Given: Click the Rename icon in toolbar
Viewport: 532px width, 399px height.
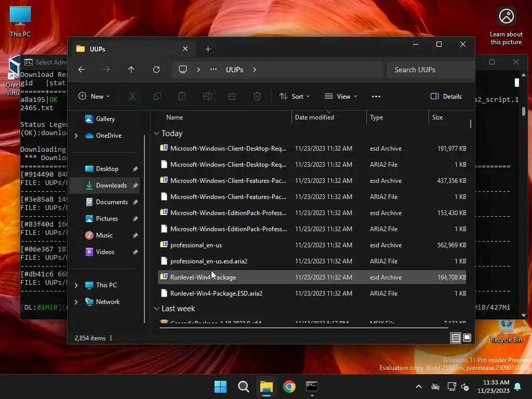Looking at the screenshot, I should coord(207,96).
